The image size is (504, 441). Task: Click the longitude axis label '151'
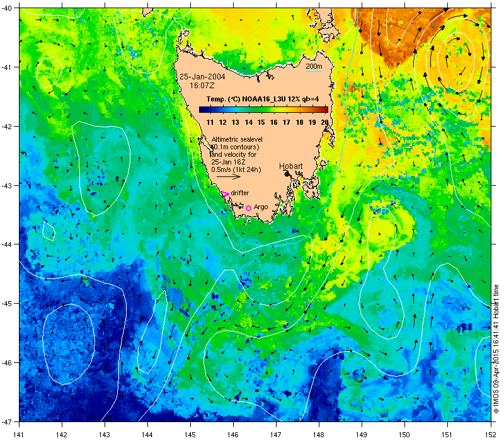click(448, 435)
